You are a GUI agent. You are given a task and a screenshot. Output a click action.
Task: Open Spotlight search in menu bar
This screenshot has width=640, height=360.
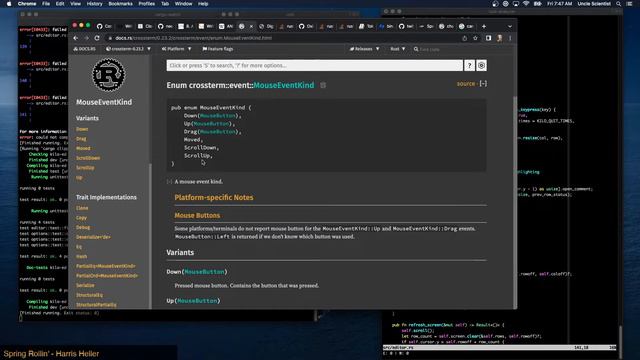tap(619, 4)
